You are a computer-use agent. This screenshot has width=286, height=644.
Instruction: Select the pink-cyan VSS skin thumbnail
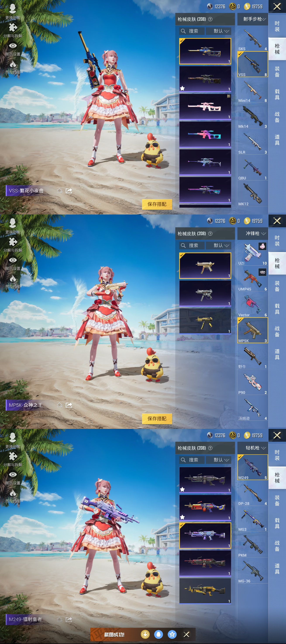click(x=205, y=135)
